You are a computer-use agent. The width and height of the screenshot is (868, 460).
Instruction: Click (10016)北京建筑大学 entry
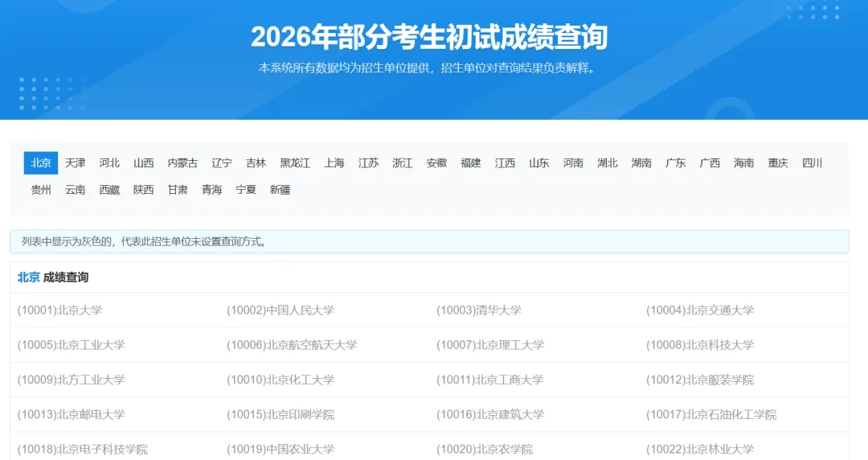point(490,414)
